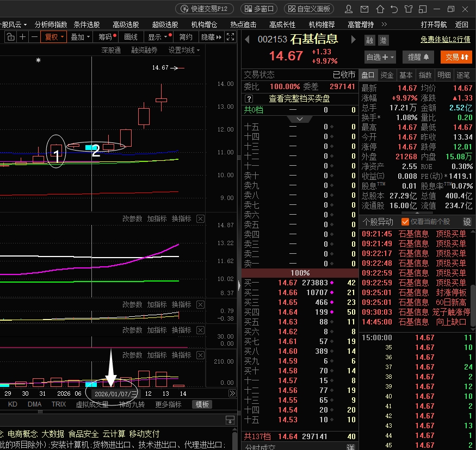Click the 返回 return button
Screen dimensions: 476x450
click(x=461, y=24)
